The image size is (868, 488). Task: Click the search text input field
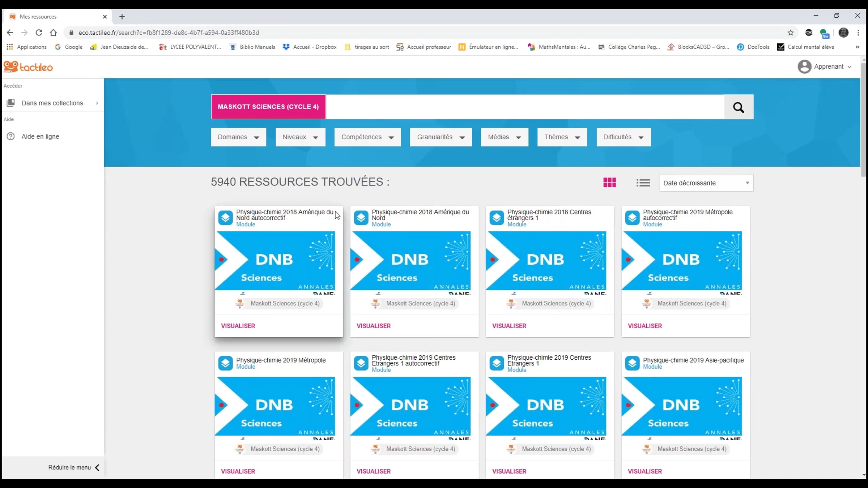[525, 107]
